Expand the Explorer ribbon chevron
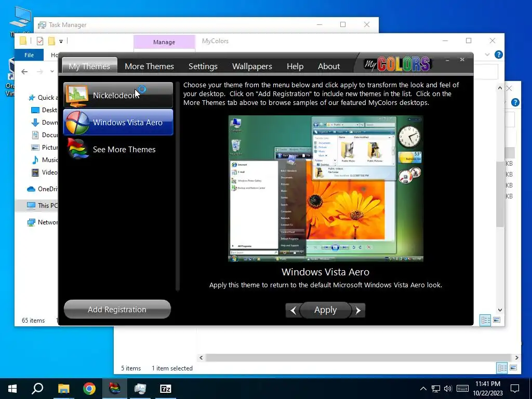Image resolution: width=532 pixels, height=399 pixels. pyautogui.click(x=487, y=55)
